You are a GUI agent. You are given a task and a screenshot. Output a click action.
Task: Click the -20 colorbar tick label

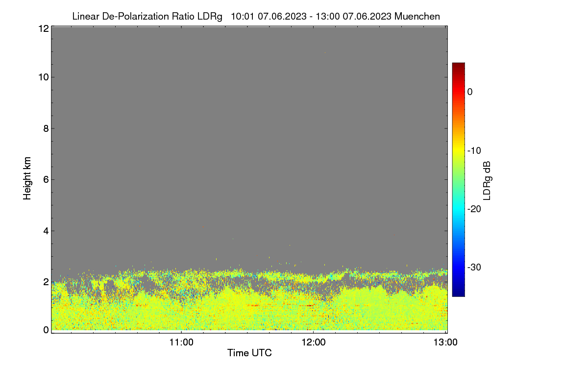pyautogui.click(x=474, y=209)
